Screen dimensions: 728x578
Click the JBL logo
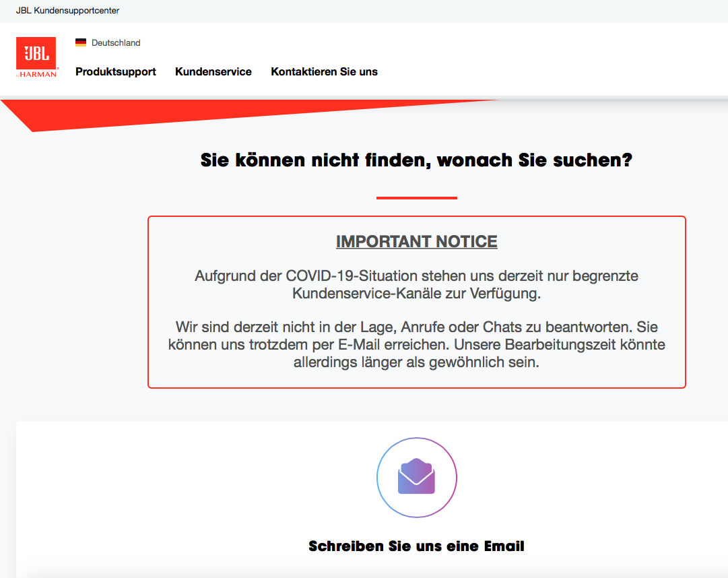coord(37,54)
